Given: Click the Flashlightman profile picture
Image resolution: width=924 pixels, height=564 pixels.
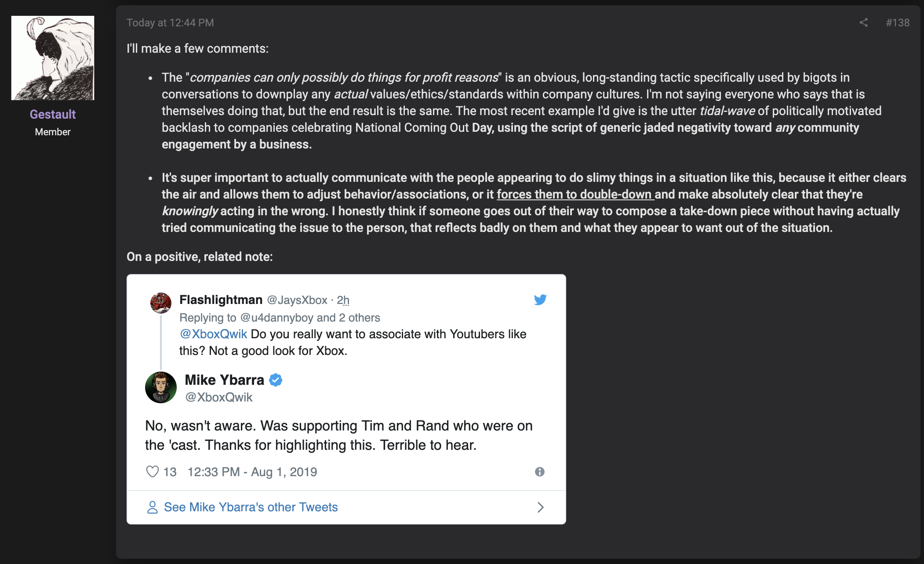Looking at the screenshot, I should (x=161, y=303).
